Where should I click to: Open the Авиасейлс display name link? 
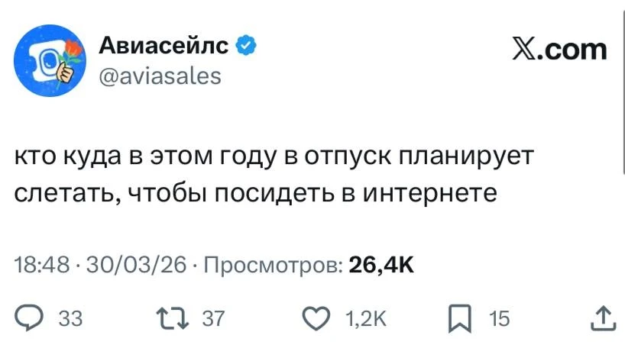[164, 47]
